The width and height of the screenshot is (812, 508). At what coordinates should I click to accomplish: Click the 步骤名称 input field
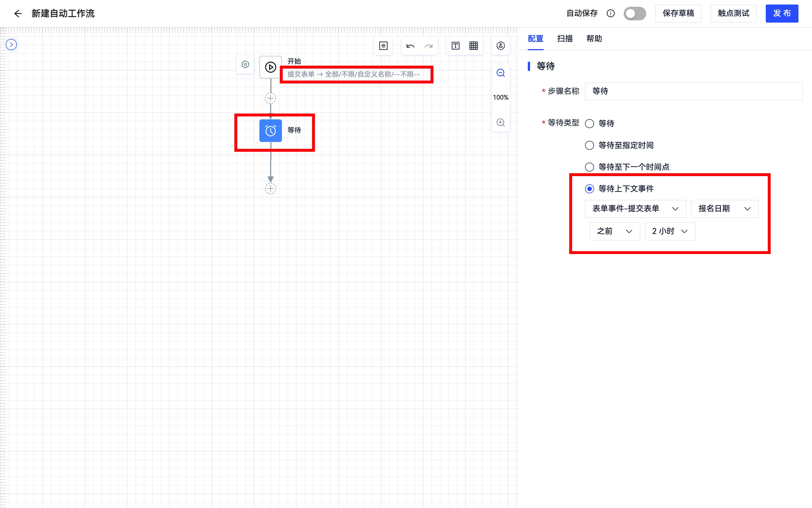tap(694, 91)
